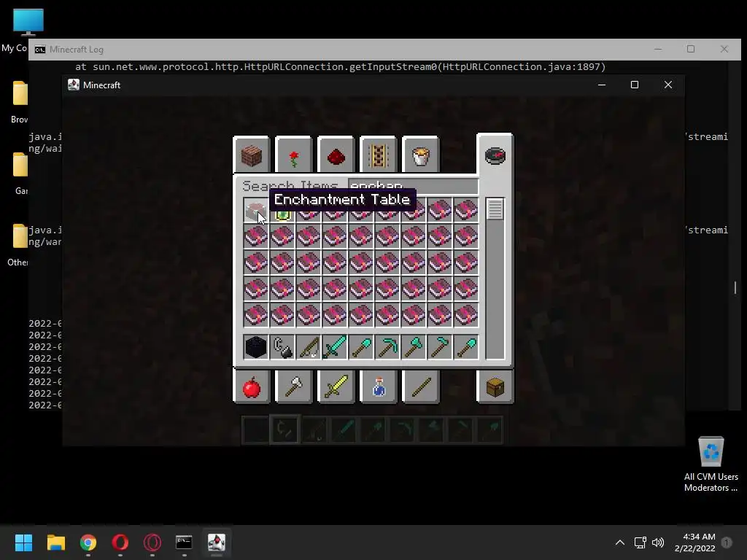Viewport: 747px width, 560px height.
Task: Switch to the Brewing tab with potion bottle
Action: coord(379,386)
